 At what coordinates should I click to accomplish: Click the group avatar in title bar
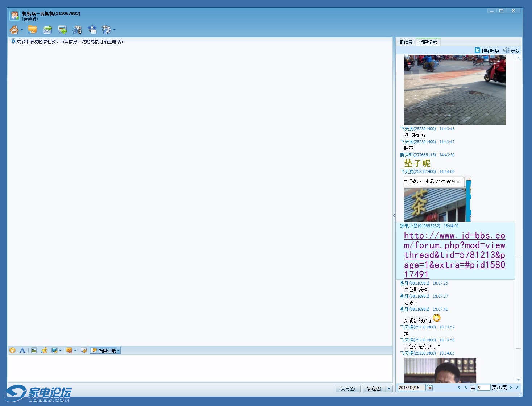click(x=14, y=16)
